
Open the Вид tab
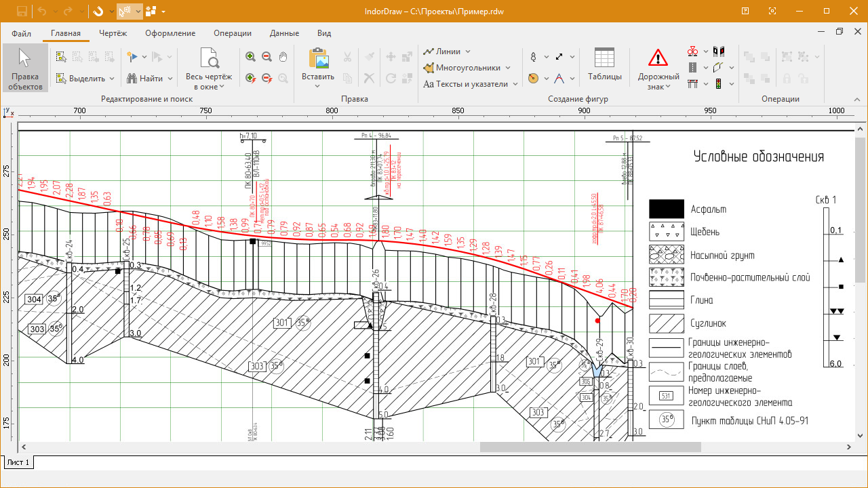tap(323, 33)
